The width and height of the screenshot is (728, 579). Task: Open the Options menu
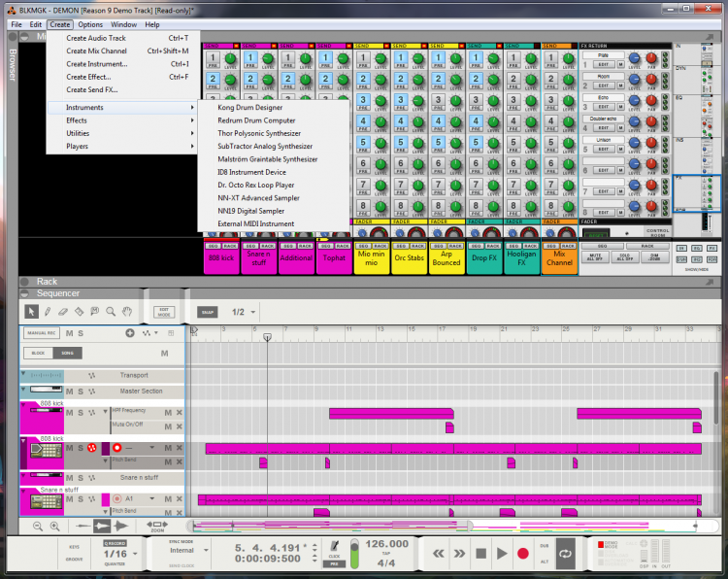point(90,24)
